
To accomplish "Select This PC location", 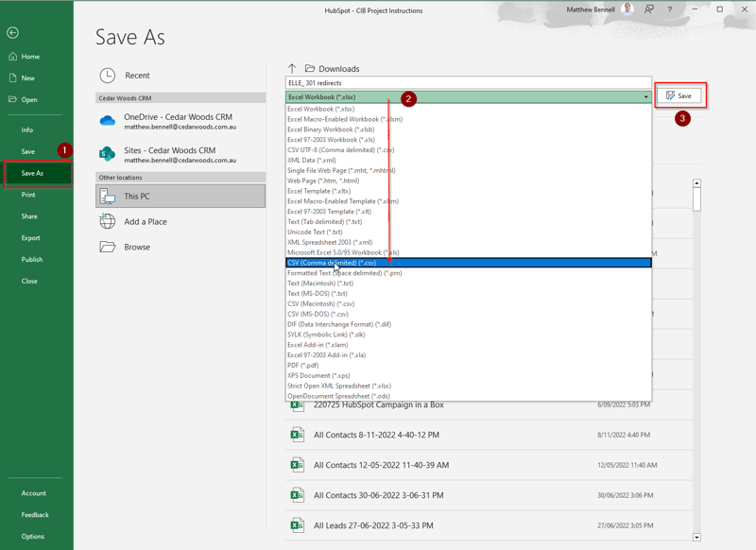I will click(x=180, y=197).
